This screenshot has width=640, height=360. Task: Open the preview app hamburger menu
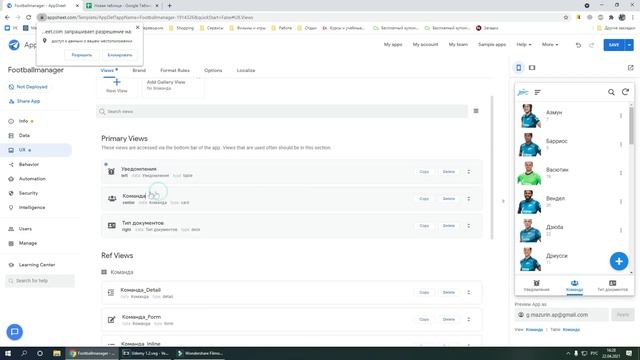(538, 93)
